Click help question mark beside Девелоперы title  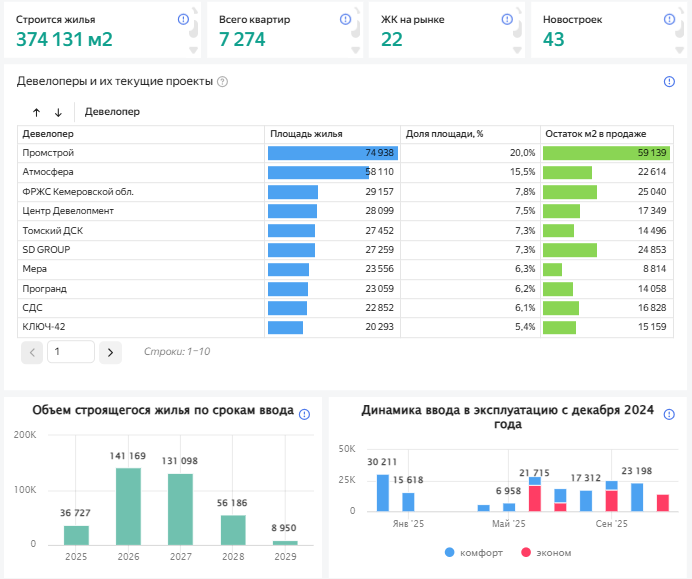click(x=223, y=82)
